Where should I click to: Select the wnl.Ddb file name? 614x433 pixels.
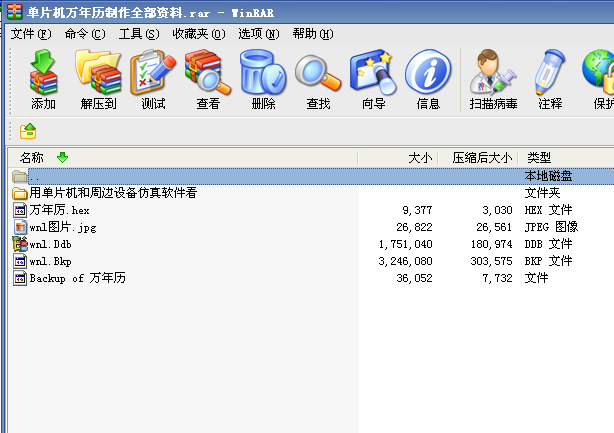tap(51, 244)
